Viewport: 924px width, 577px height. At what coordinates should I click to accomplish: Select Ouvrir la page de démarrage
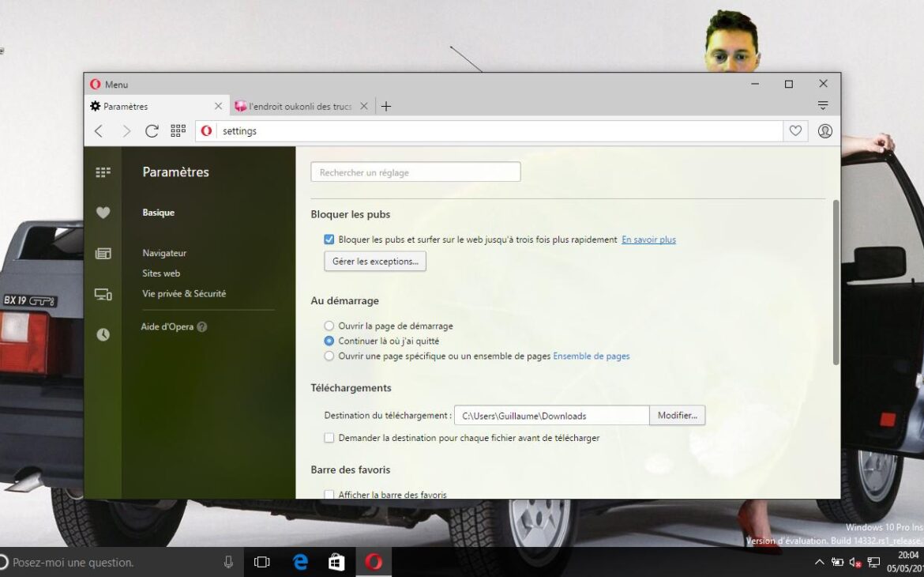pos(329,326)
